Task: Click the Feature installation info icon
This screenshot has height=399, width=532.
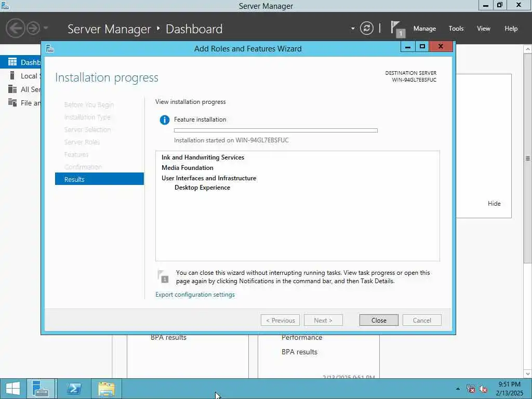Action: [x=165, y=120]
